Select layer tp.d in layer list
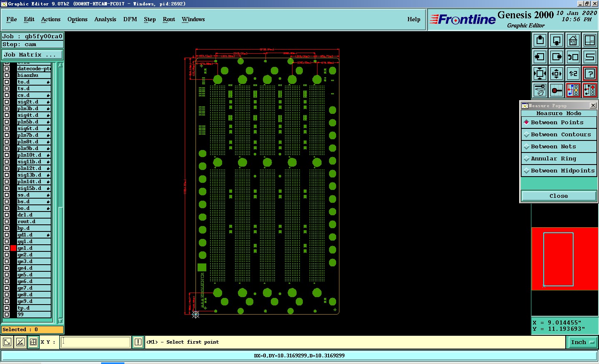The width and height of the screenshot is (599, 364). pyautogui.click(x=34, y=308)
